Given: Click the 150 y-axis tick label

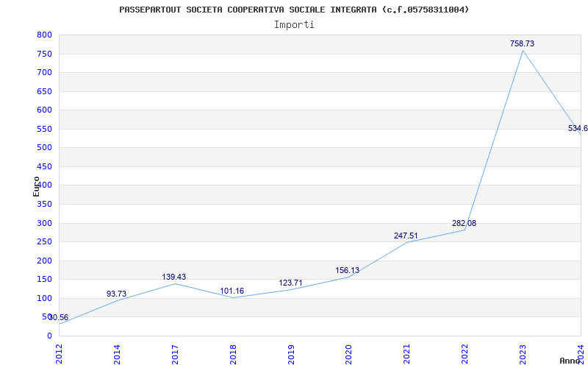Looking at the screenshot, I should coord(44,280).
